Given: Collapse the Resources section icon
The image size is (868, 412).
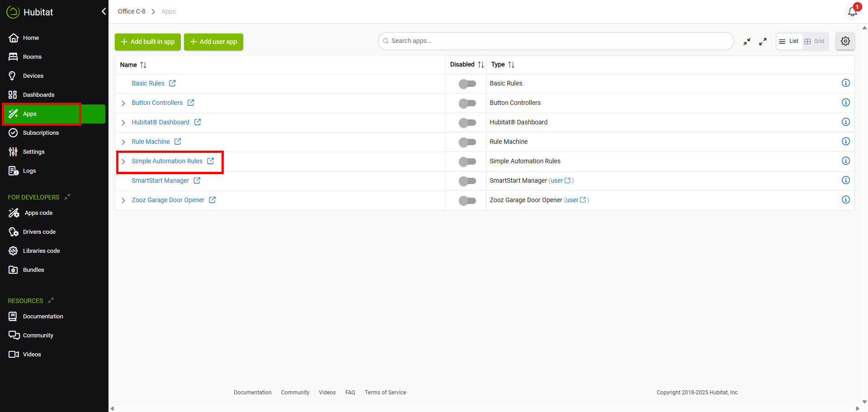Looking at the screenshot, I should point(51,300).
